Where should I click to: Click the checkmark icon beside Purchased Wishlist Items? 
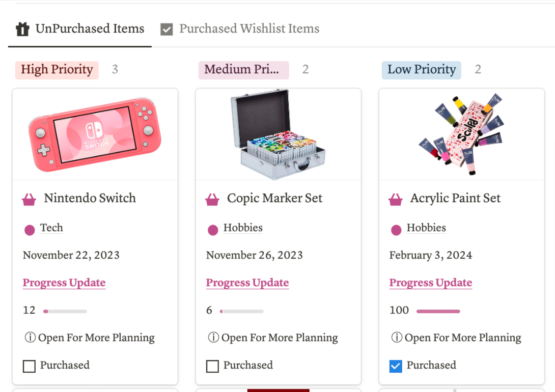pos(166,29)
